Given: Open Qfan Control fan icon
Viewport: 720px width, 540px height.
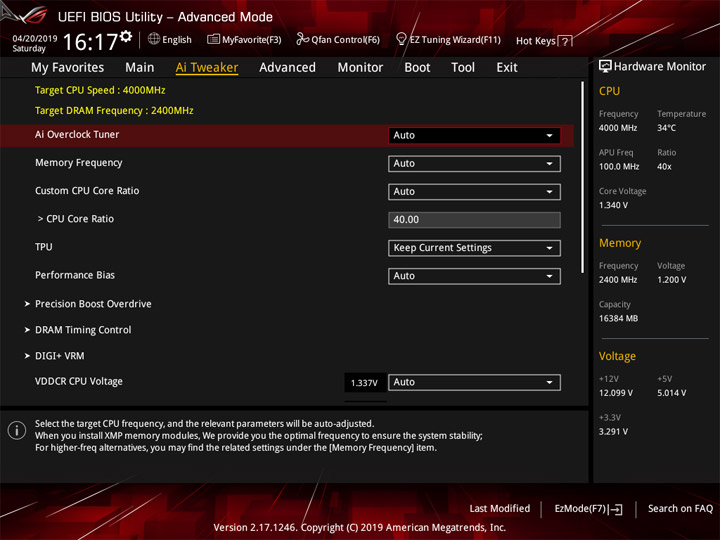Looking at the screenshot, I should click(x=302, y=39).
